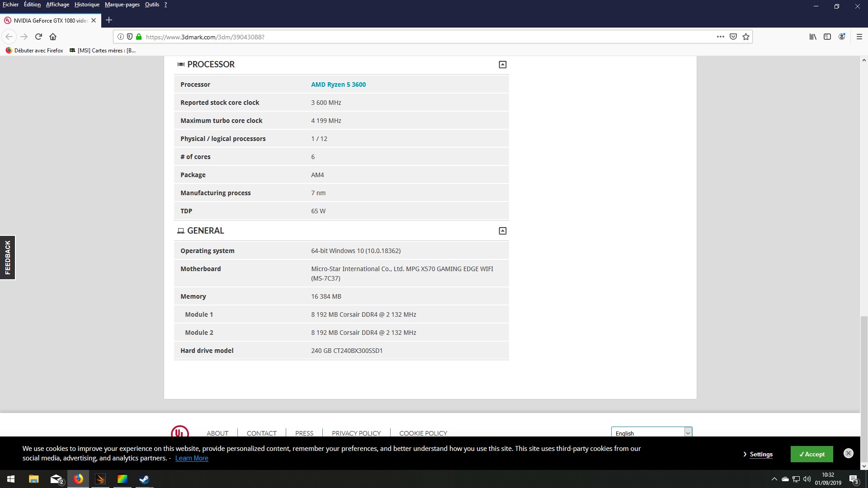This screenshot has height=488, width=868.
Task: Open Firefox account icon
Action: [842, 37]
